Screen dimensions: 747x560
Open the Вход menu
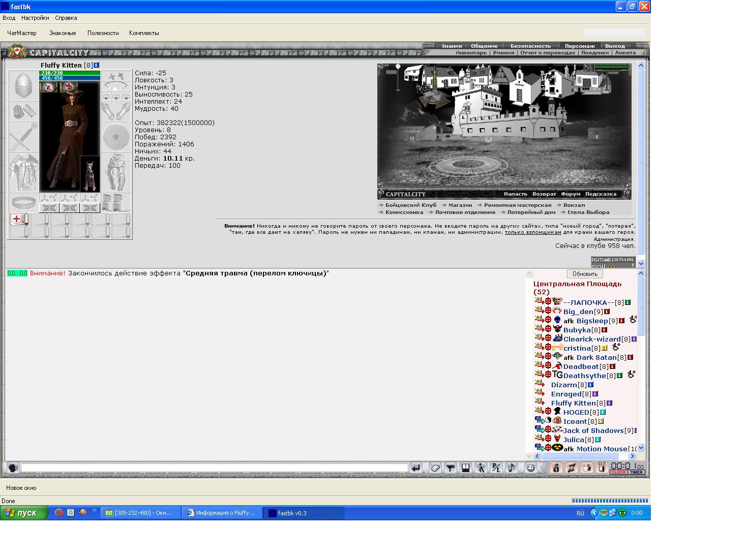pyautogui.click(x=9, y=18)
